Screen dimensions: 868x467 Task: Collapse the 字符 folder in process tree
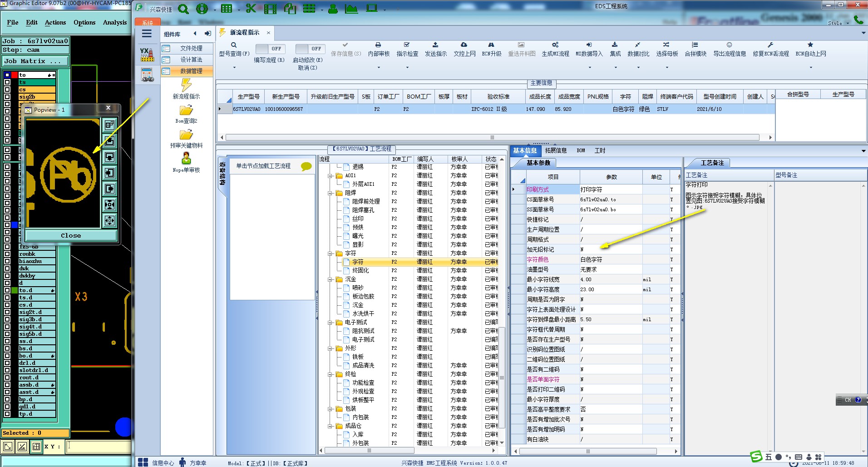(330, 253)
